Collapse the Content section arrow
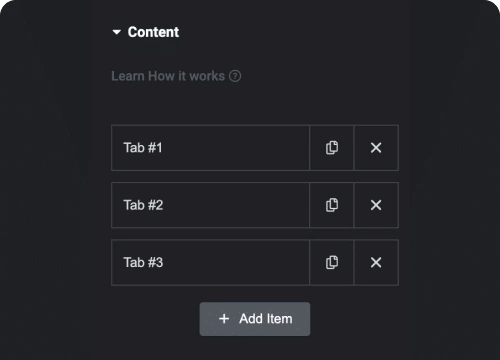This screenshot has height=360, width=500. pos(117,32)
